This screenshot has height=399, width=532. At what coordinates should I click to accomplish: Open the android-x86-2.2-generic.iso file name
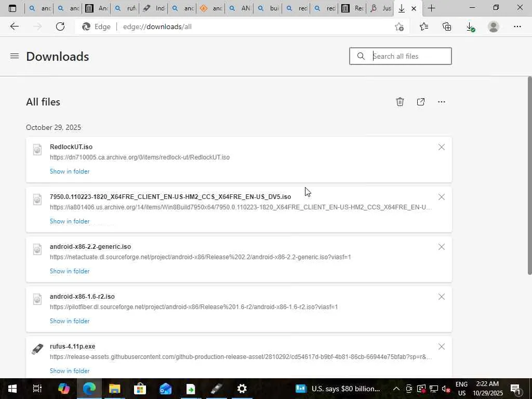pos(90,247)
